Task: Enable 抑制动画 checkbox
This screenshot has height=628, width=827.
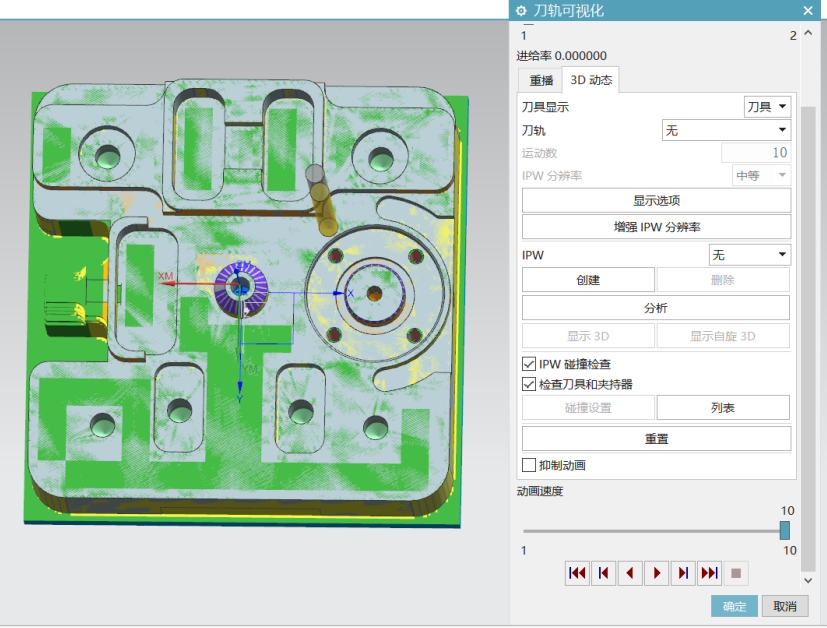Action: 529,465
